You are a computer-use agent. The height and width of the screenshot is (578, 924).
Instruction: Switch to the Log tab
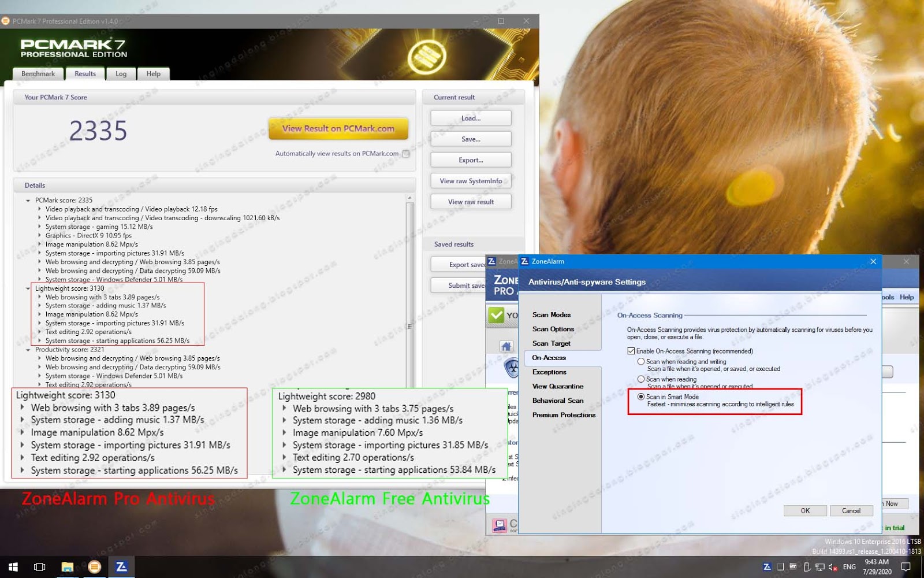pyautogui.click(x=121, y=74)
